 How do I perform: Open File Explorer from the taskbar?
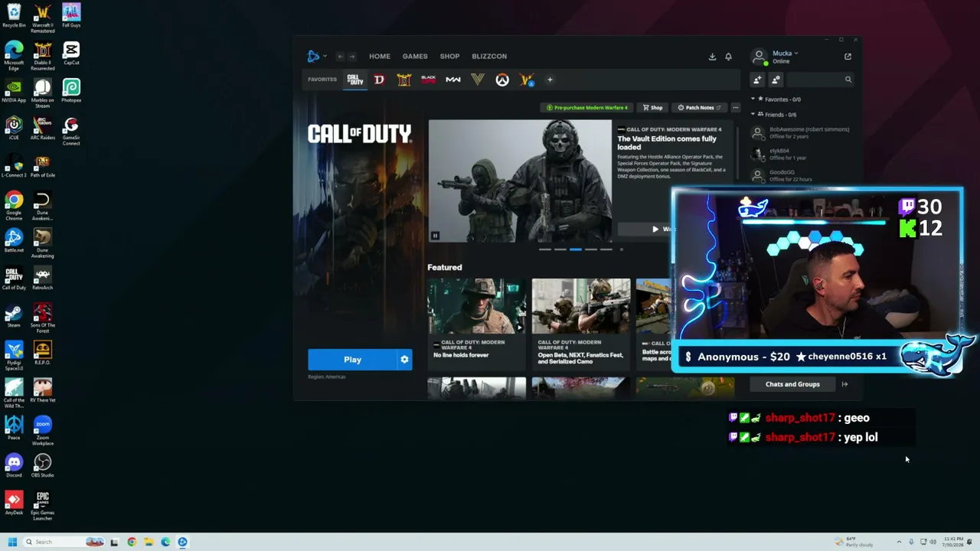tap(149, 542)
